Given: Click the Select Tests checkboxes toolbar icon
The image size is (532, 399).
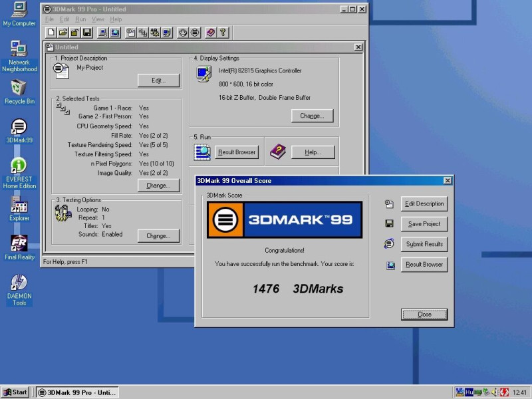Looking at the screenshot, I should pyautogui.click(x=143, y=33).
